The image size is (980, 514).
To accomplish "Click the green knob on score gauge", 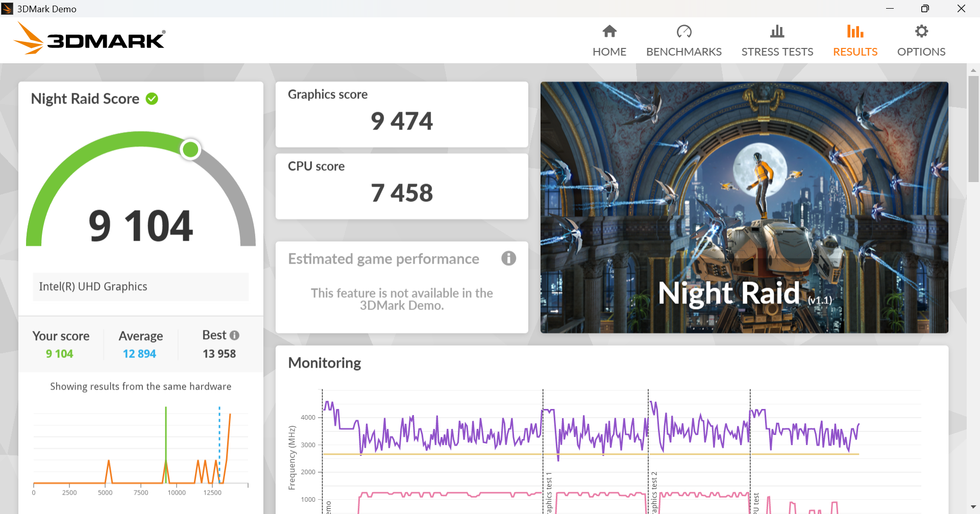I will click(190, 149).
